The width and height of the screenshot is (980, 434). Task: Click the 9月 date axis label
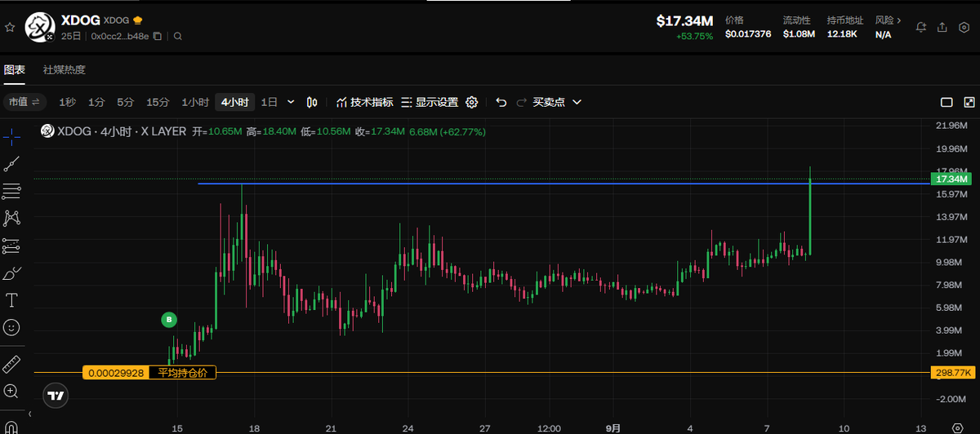point(614,428)
